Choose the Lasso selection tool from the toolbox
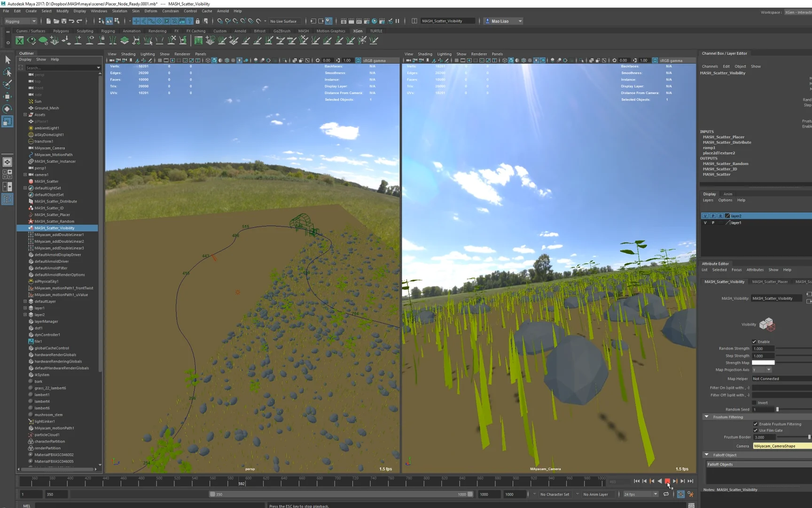812x508 pixels. (7, 72)
